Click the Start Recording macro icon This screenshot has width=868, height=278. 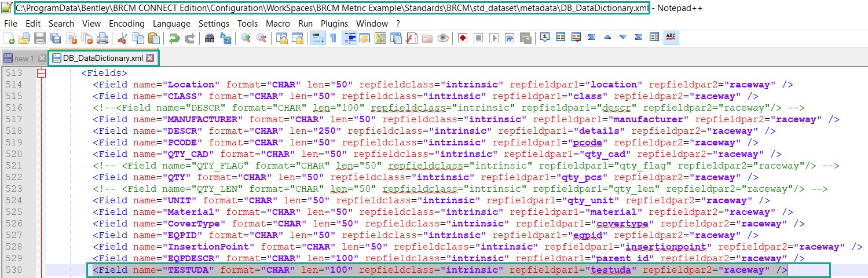463,38
